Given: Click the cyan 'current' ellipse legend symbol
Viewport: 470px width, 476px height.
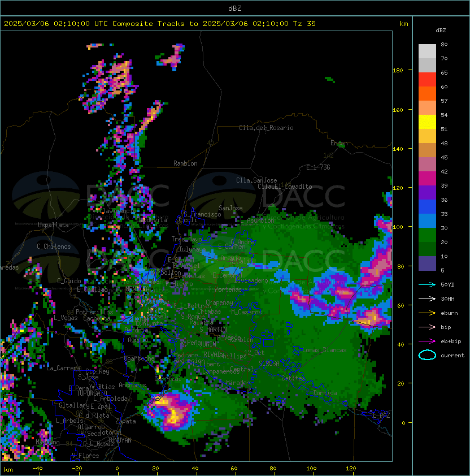Looking at the screenshot, I should [x=427, y=355].
